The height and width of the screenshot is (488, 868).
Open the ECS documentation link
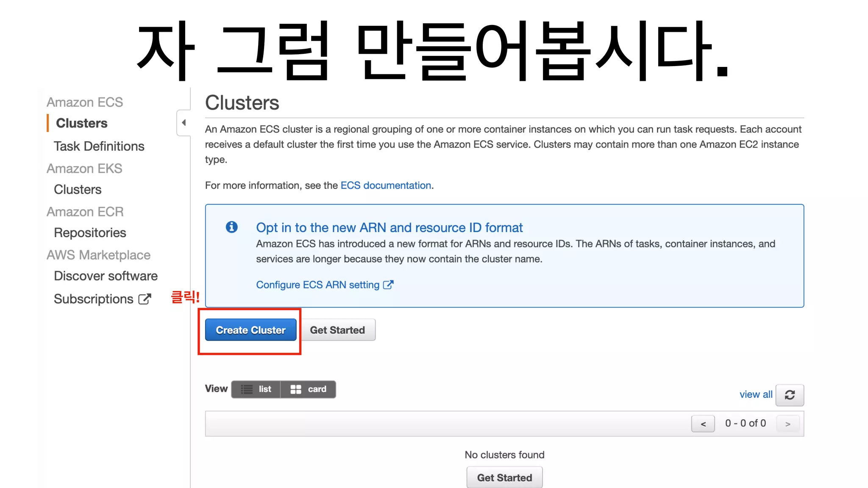[386, 186]
